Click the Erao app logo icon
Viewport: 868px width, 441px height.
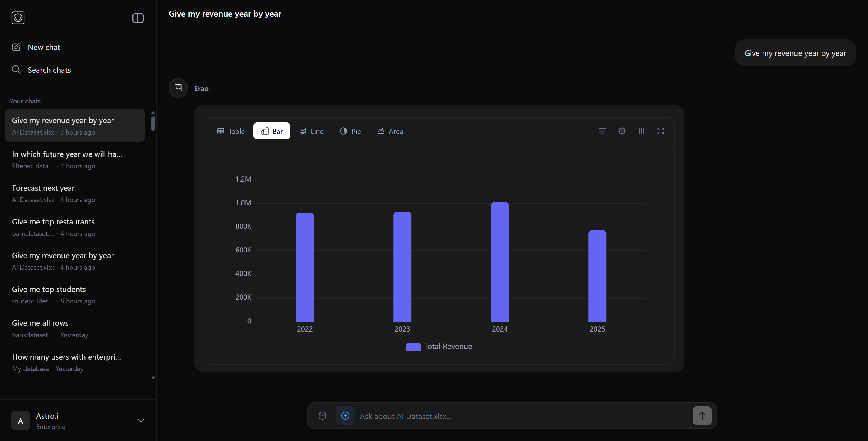tap(18, 18)
